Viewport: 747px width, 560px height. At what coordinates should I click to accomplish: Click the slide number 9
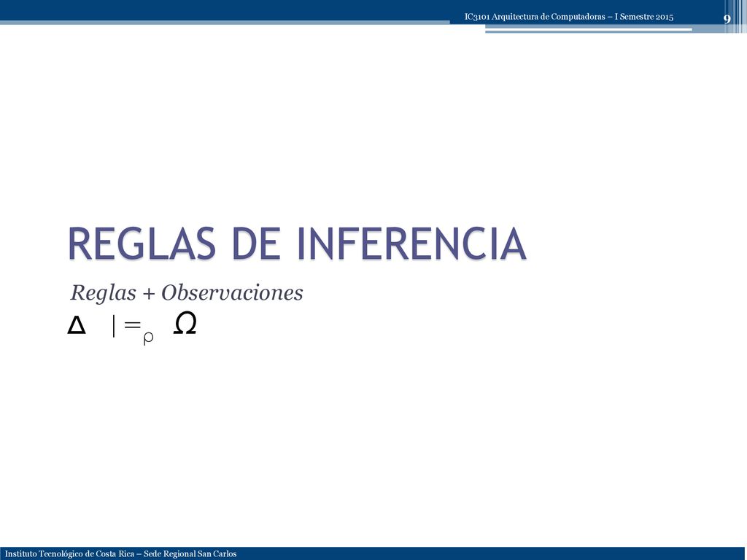pos(727,19)
